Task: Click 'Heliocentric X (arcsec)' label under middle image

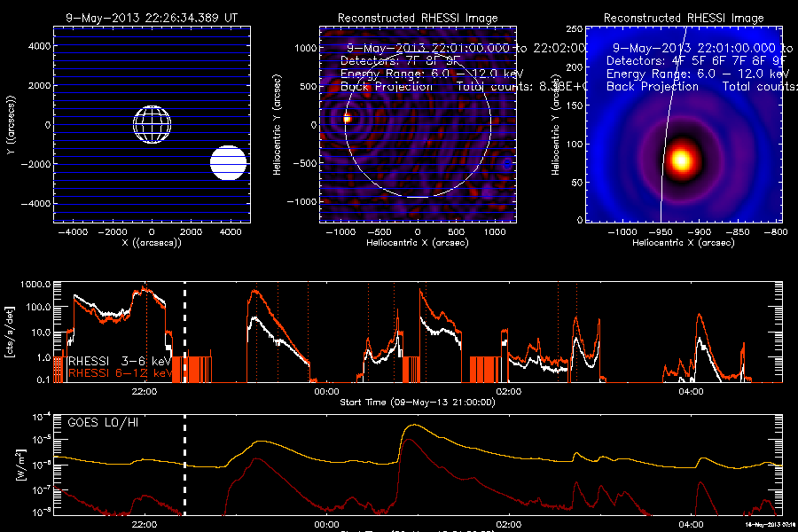Action: (418, 243)
